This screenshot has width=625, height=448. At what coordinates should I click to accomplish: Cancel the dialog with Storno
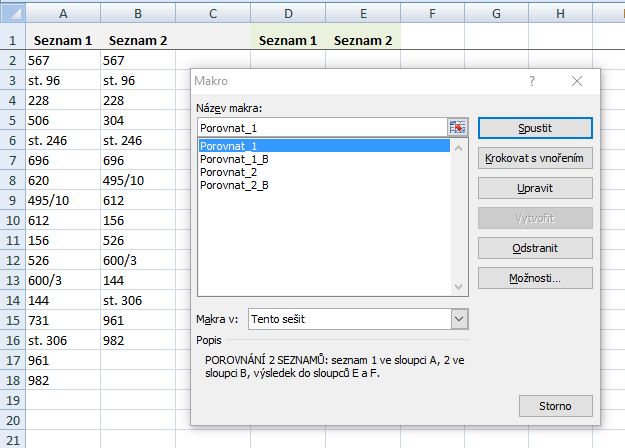point(556,405)
